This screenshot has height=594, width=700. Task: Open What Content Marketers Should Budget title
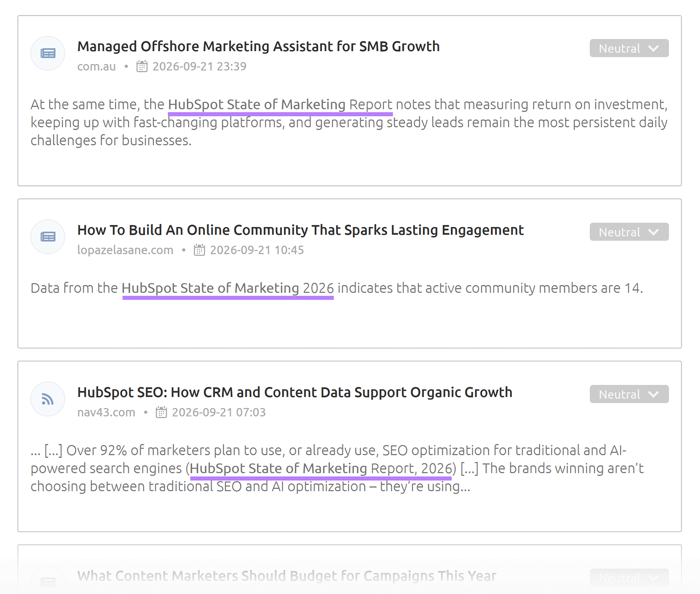tap(287, 576)
